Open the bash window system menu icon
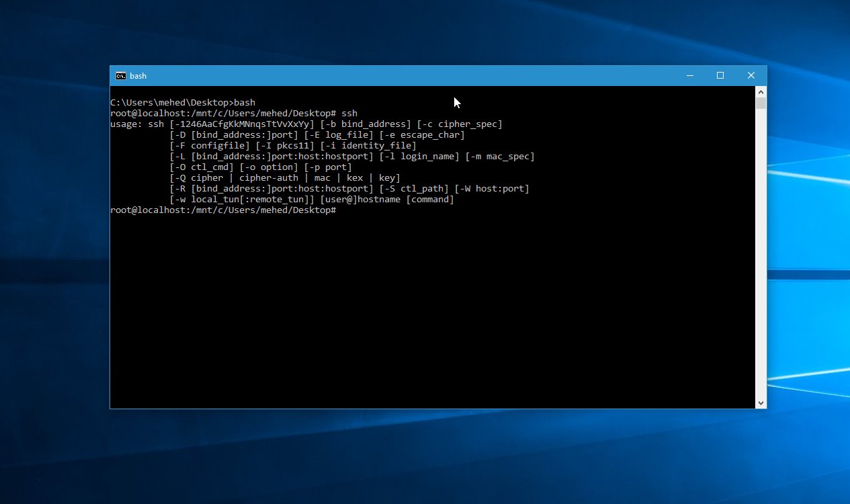This screenshot has height=504, width=850. point(121,76)
